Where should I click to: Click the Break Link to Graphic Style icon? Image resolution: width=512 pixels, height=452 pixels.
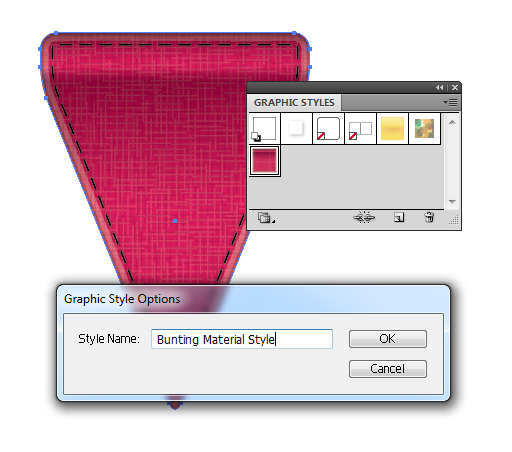click(364, 217)
